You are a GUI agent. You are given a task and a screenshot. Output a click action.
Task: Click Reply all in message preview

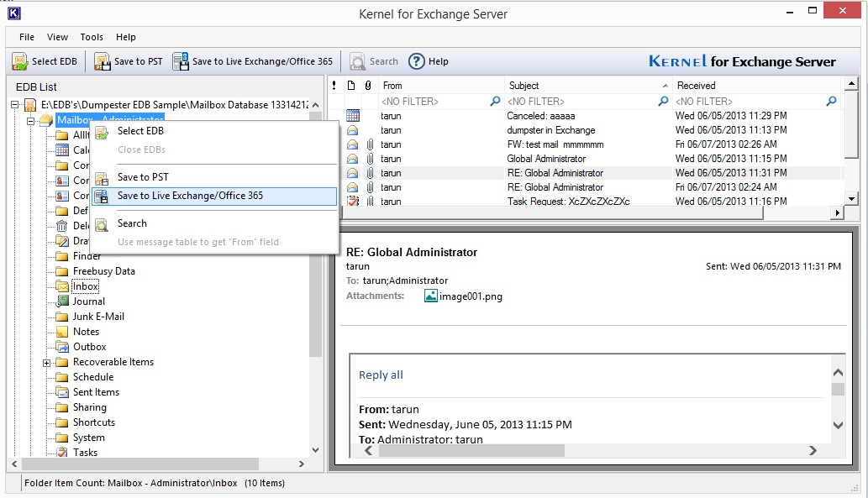click(x=381, y=375)
